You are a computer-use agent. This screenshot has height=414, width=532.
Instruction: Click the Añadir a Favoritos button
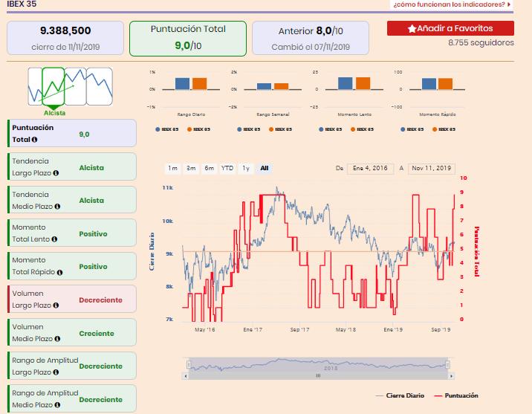[x=450, y=28]
